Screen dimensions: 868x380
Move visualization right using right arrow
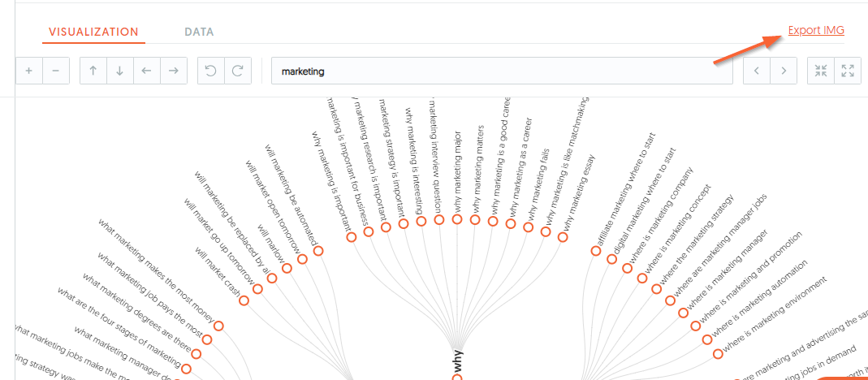click(x=173, y=71)
